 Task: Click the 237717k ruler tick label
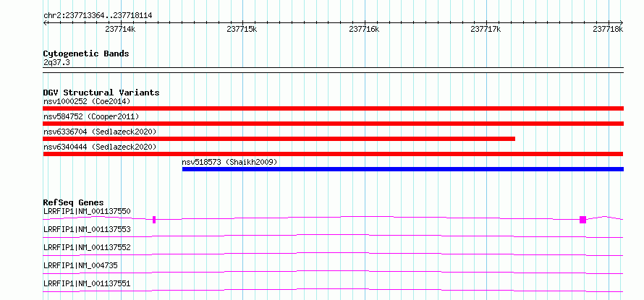[x=486, y=30]
